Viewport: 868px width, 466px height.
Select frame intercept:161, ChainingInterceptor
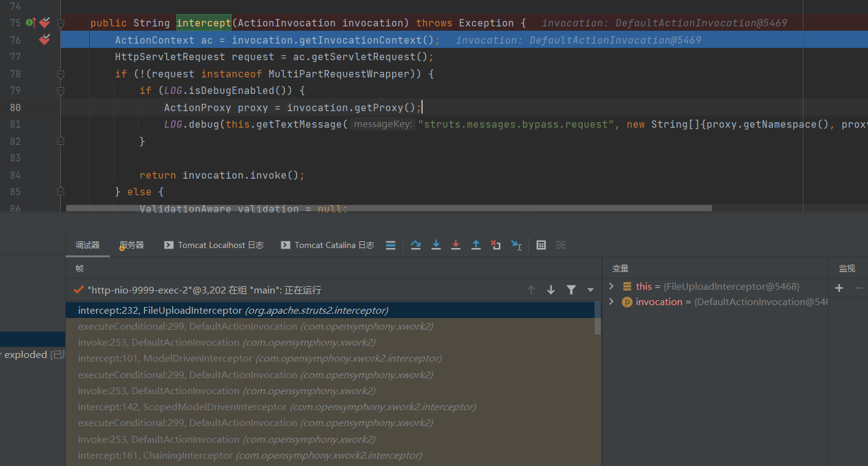330,455
